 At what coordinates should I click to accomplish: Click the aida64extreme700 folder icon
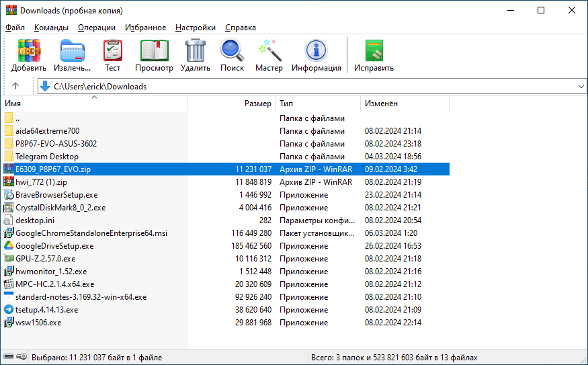9,131
